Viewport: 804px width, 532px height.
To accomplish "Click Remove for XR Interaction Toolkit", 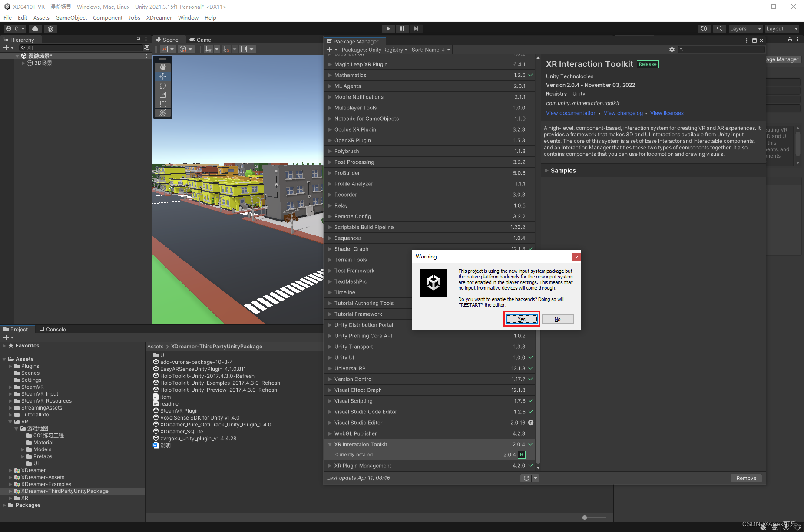I will tap(746, 478).
